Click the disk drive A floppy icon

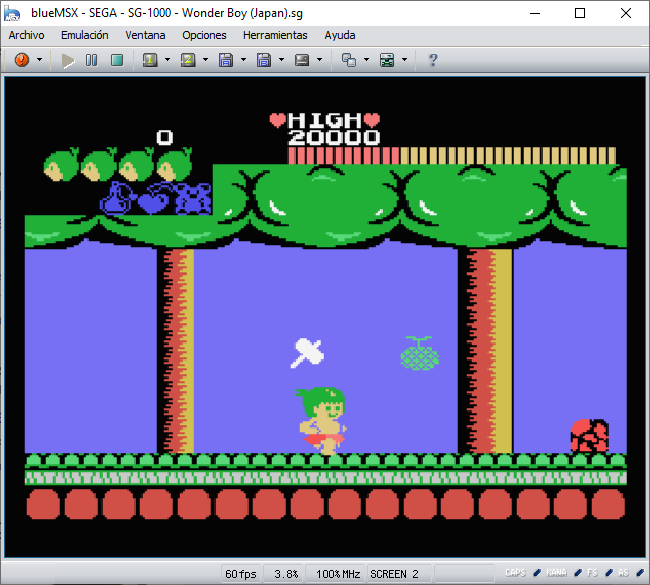click(x=226, y=61)
